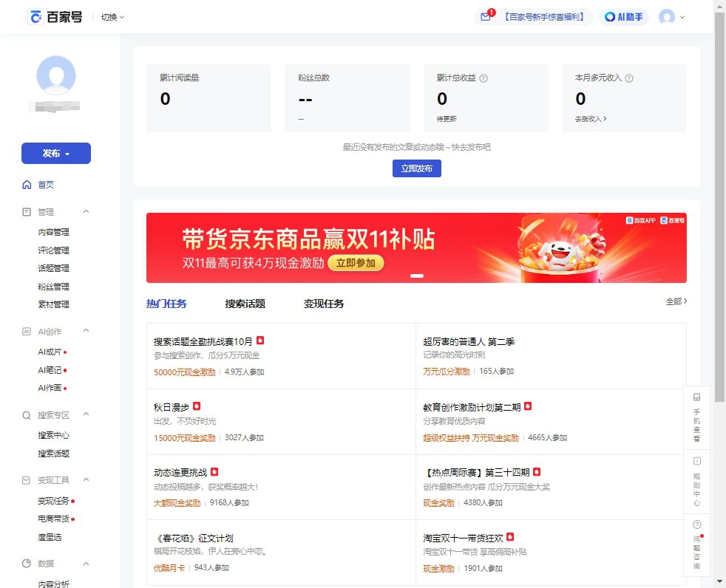Image resolution: width=726 pixels, height=588 pixels.
Task: Click the 管理 section icon
Action: pos(27,212)
